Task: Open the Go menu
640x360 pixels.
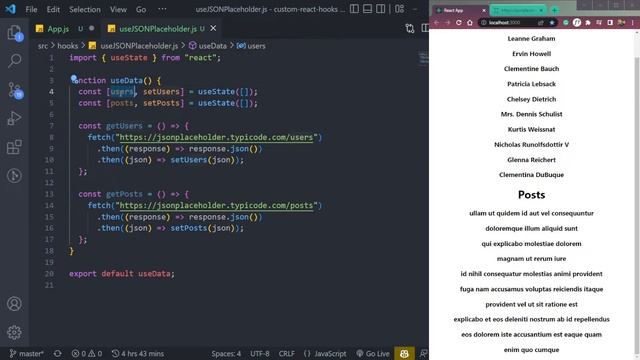Action: point(141,9)
